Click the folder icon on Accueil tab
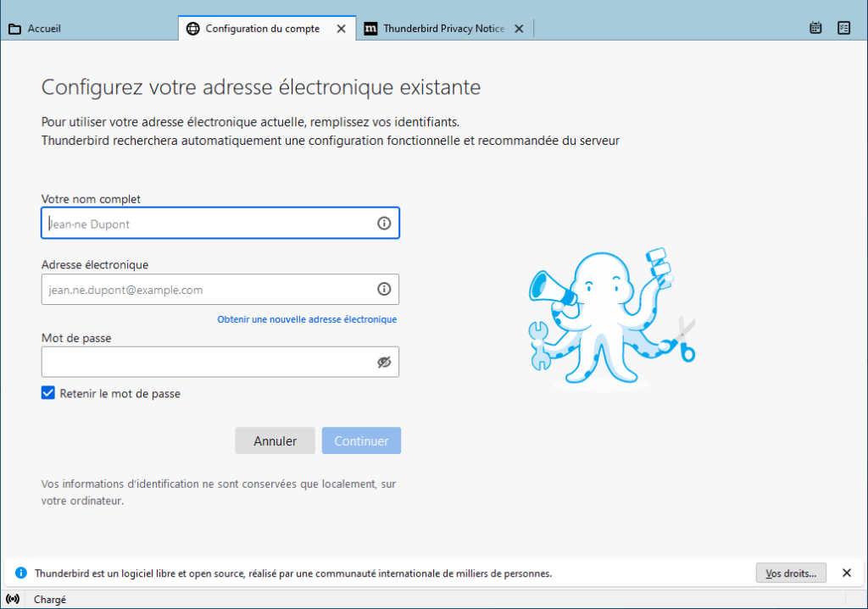 click(x=15, y=29)
